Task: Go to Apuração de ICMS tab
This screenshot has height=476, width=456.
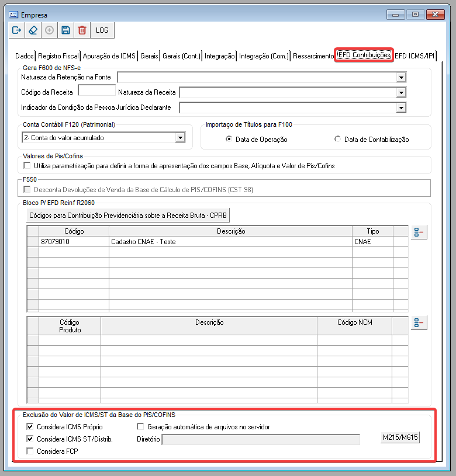Action: 109,56
